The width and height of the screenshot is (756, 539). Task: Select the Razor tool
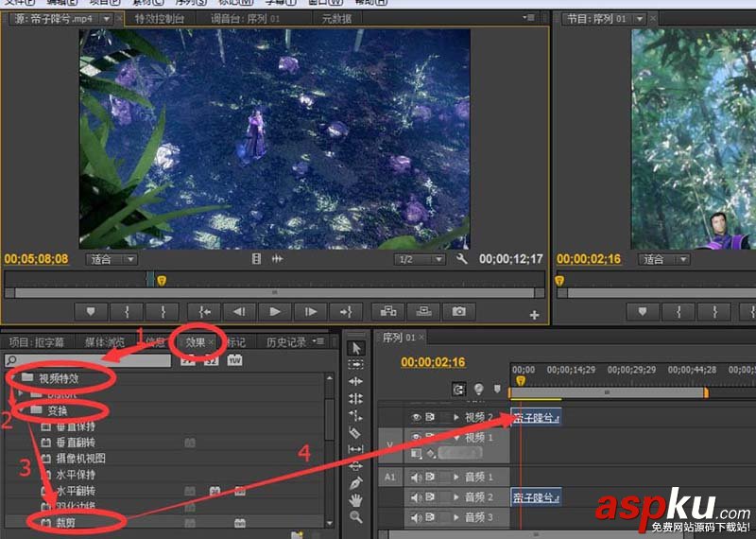pyautogui.click(x=355, y=432)
